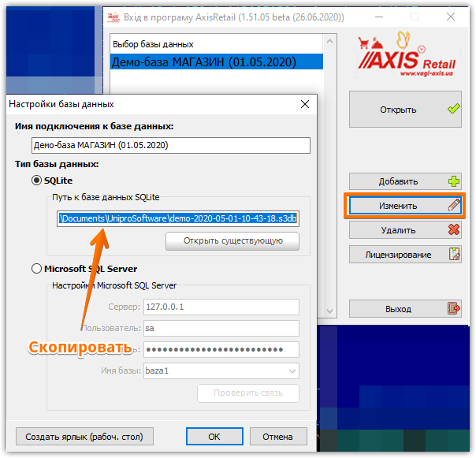Click the red cross icon on Удалить
476x458 pixels.
coord(454,230)
